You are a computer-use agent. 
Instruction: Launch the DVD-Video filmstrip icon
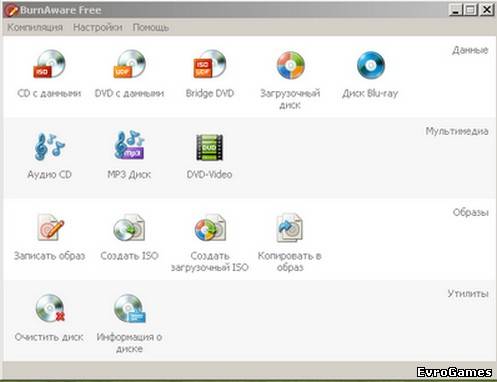point(209,147)
